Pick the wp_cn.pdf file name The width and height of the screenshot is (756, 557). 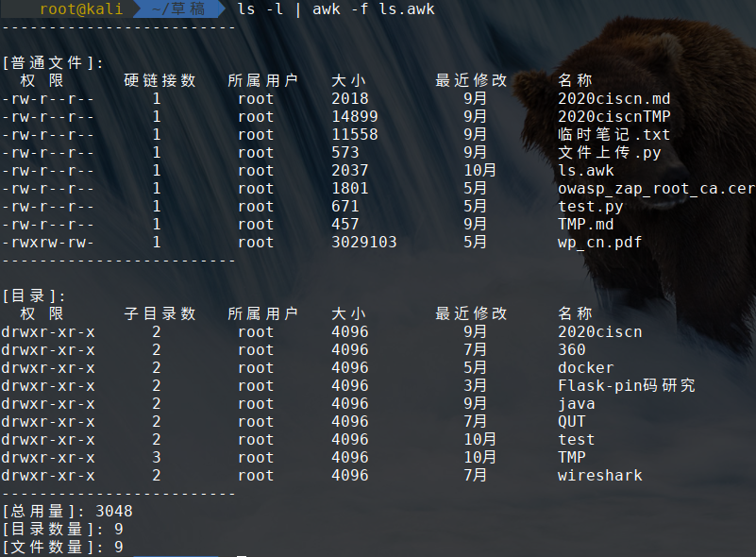click(599, 243)
